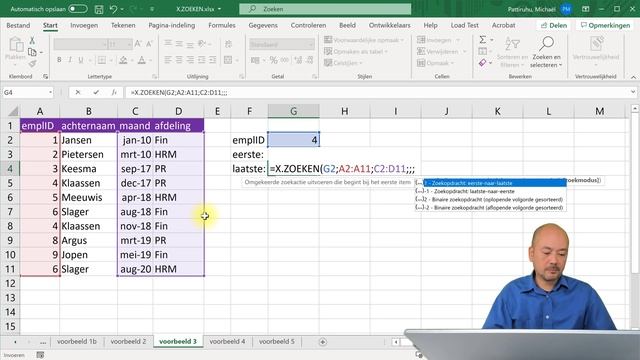Select the Format Painter brush icon
This screenshot has width=640, height=360.
pyautogui.click(x=32, y=64)
